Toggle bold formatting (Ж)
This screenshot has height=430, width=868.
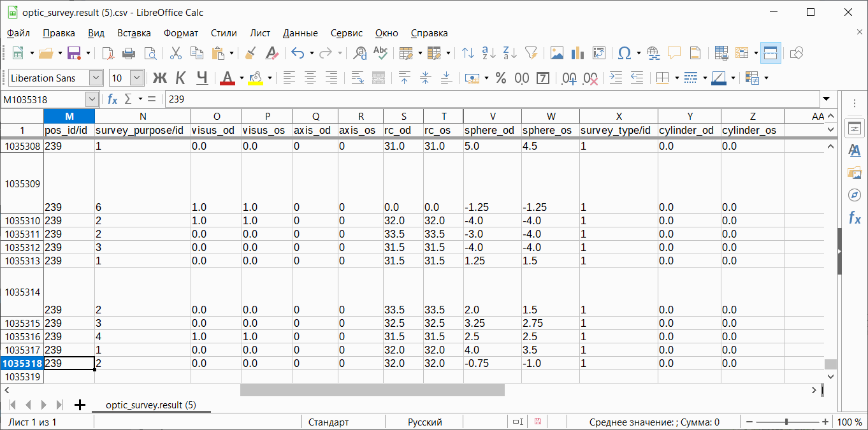coord(159,78)
